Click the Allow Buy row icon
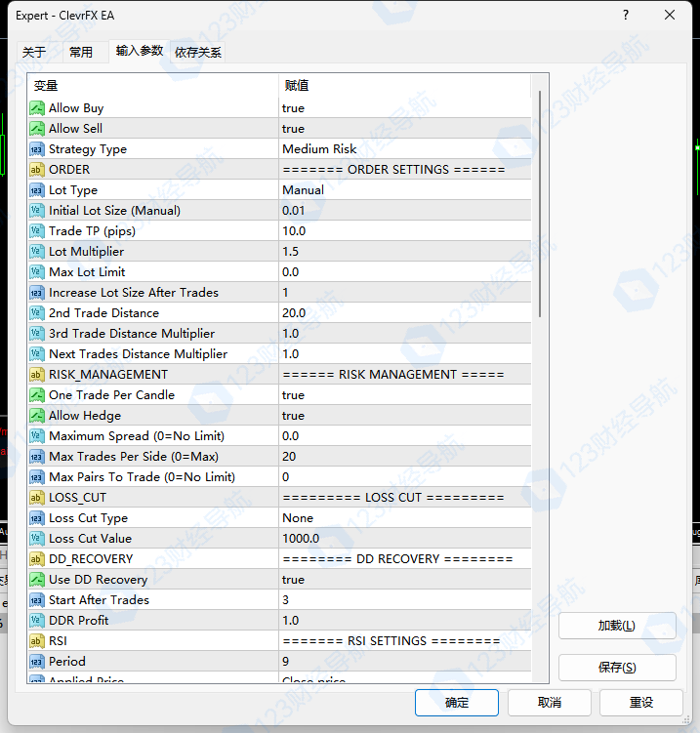This screenshot has width=700, height=733. 37,108
